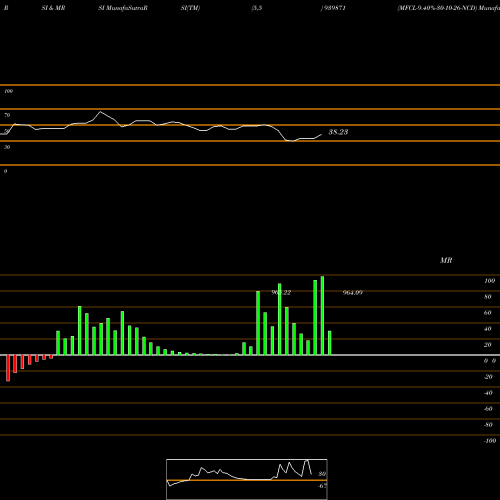Click the '964.99' value label
Viewport: 500px width, 500px height.
tap(353, 293)
